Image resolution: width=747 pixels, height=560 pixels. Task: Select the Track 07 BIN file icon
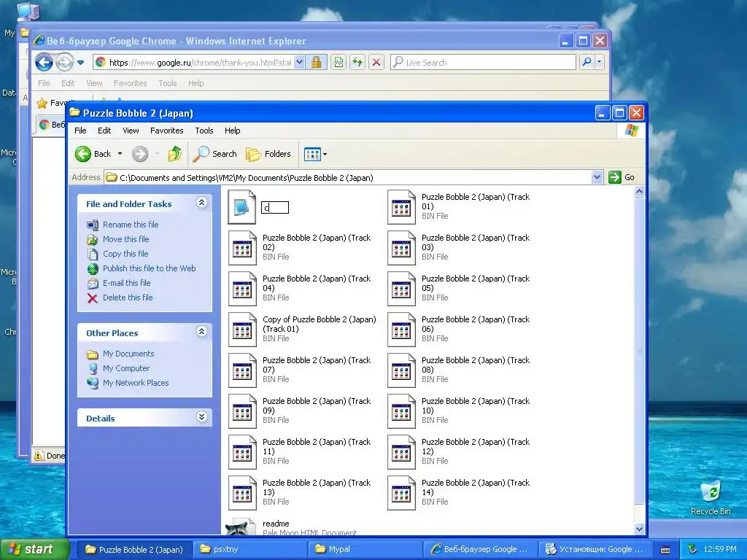pos(242,370)
